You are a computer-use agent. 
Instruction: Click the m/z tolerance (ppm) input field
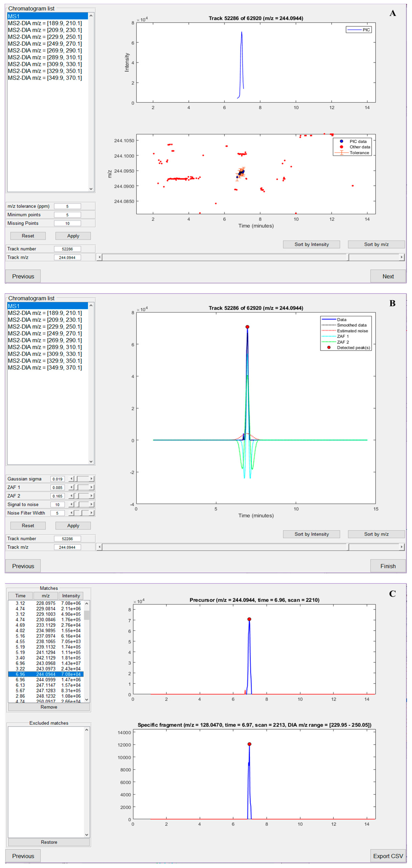pos(67,206)
